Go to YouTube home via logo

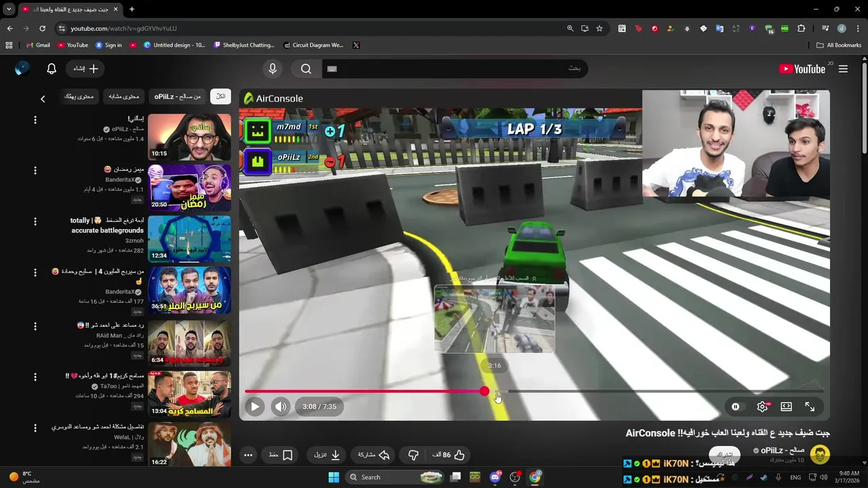(802, 68)
